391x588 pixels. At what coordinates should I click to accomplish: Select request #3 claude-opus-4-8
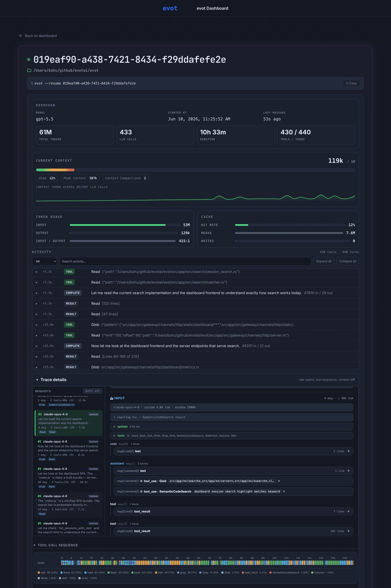pyautogui.click(x=69, y=478)
